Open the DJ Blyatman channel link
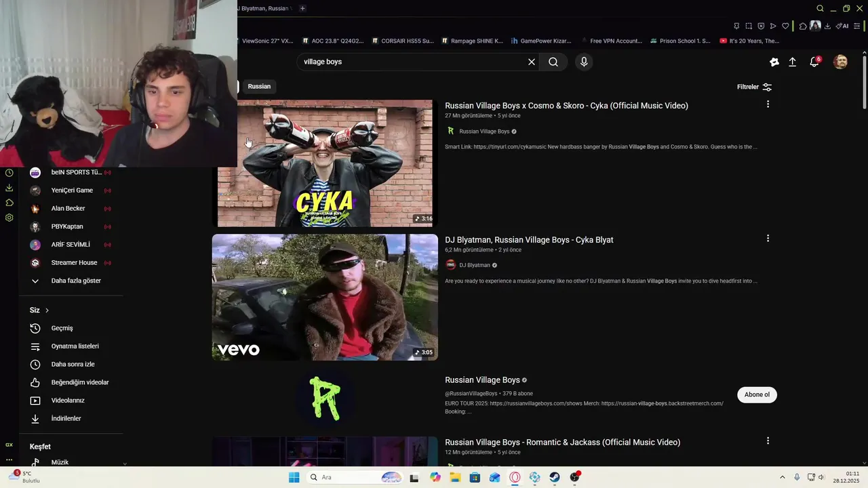The image size is (868, 488). click(x=474, y=265)
